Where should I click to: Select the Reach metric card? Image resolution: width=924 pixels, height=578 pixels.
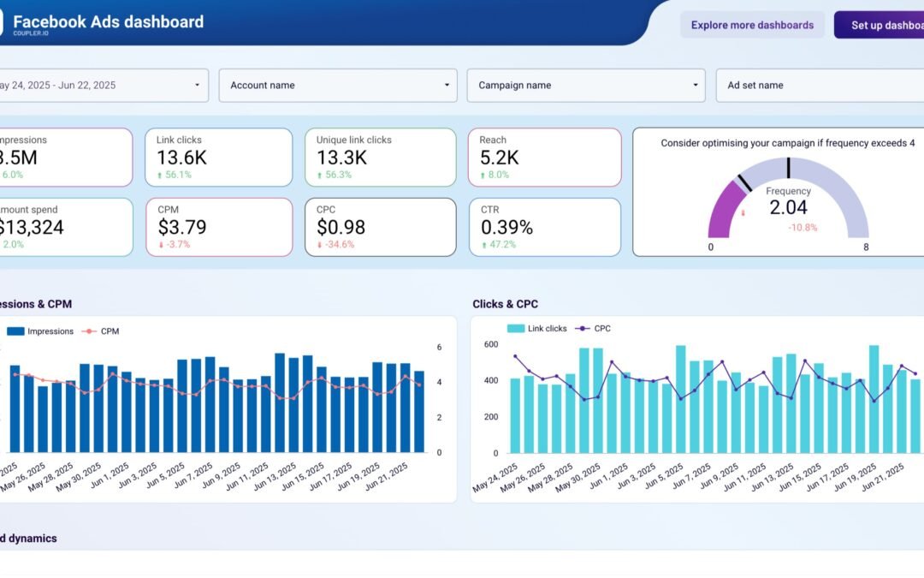[x=545, y=157]
